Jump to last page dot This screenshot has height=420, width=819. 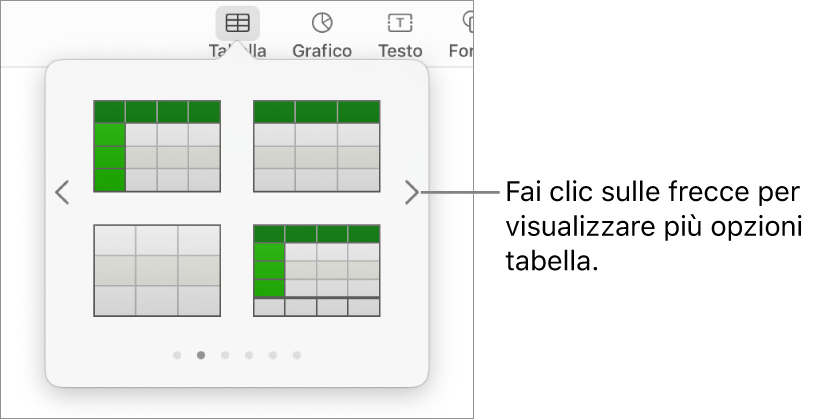pyautogui.click(x=297, y=355)
